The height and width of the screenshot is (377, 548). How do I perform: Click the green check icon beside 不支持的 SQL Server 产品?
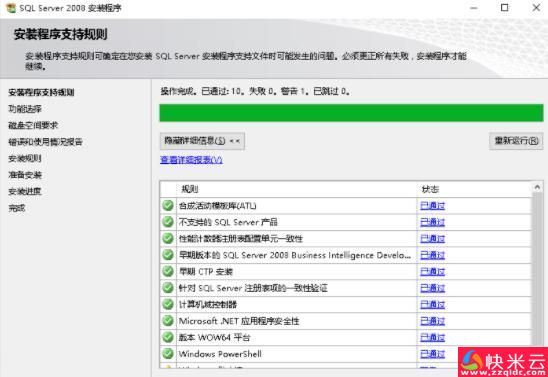(x=168, y=222)
